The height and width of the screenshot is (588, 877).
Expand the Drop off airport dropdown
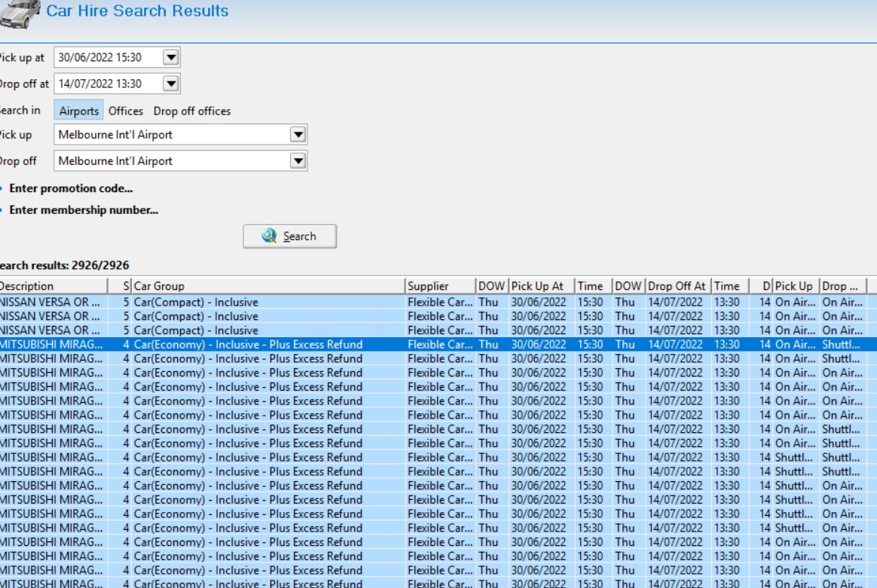point(298,161)
